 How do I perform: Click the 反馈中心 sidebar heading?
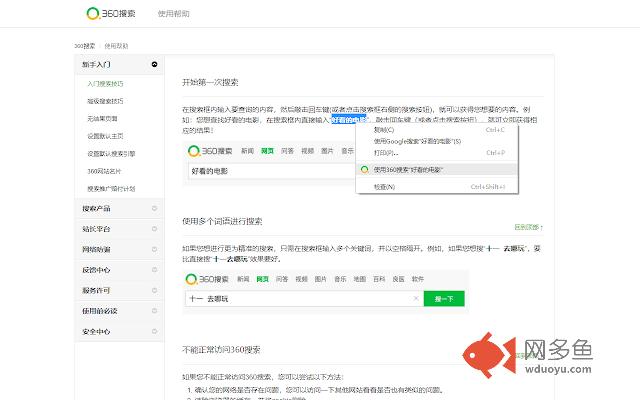[x=96, y=270]
